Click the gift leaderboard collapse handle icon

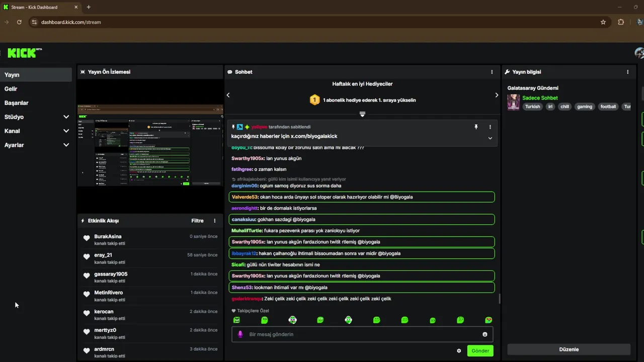pyautogui.click(x=362, y=114)
